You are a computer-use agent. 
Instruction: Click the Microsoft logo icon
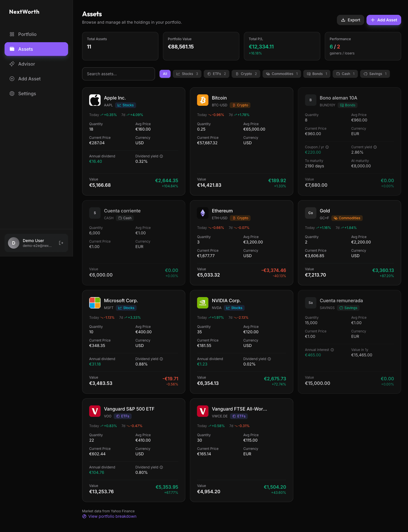(x=95, y=303)
